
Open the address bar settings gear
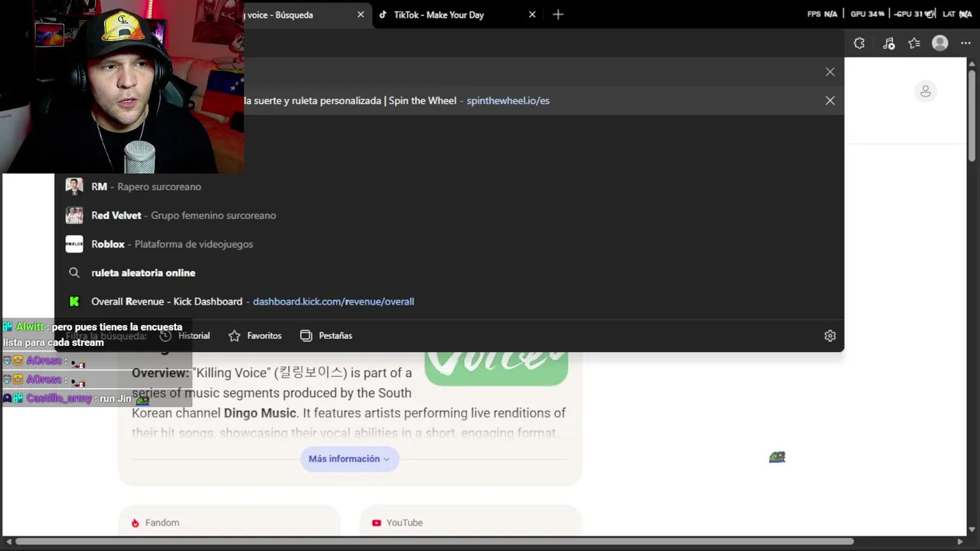tap(830, 336)
